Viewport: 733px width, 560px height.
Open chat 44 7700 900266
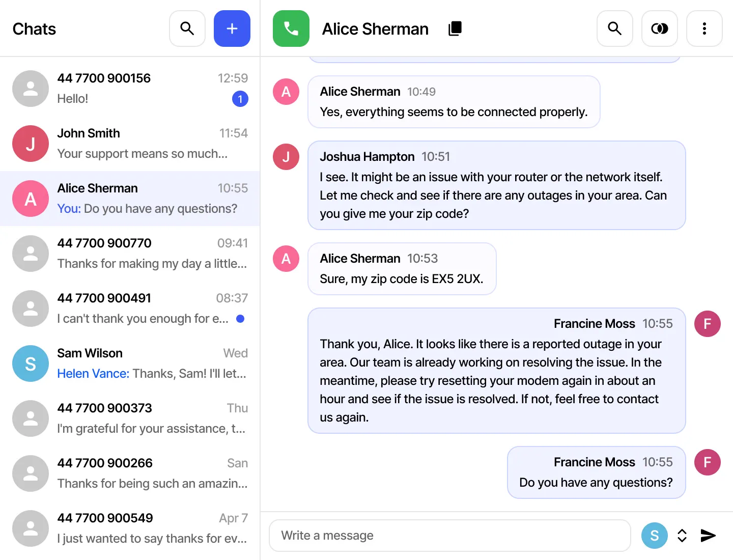(x=130, y=473)
